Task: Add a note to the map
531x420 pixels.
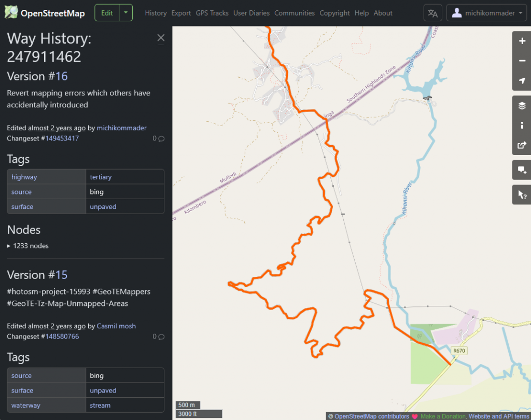Action: click(522, 170)
